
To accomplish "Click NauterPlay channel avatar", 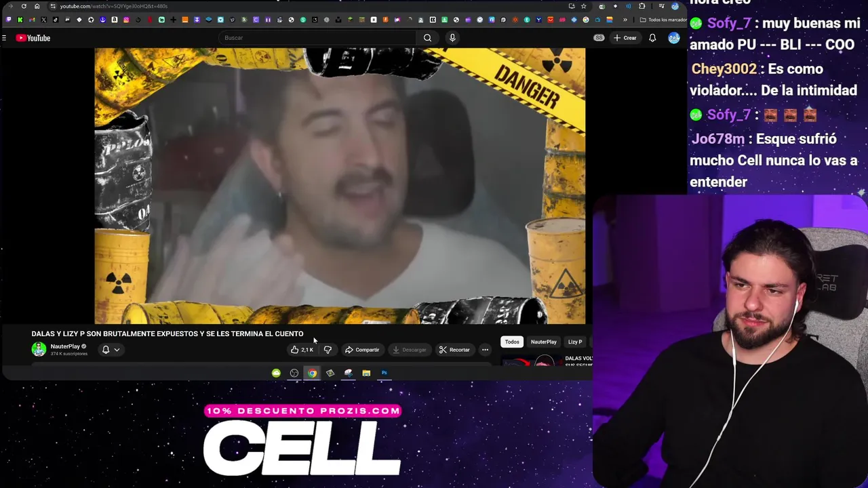I will pyautogui.click(x=39, y=349).
